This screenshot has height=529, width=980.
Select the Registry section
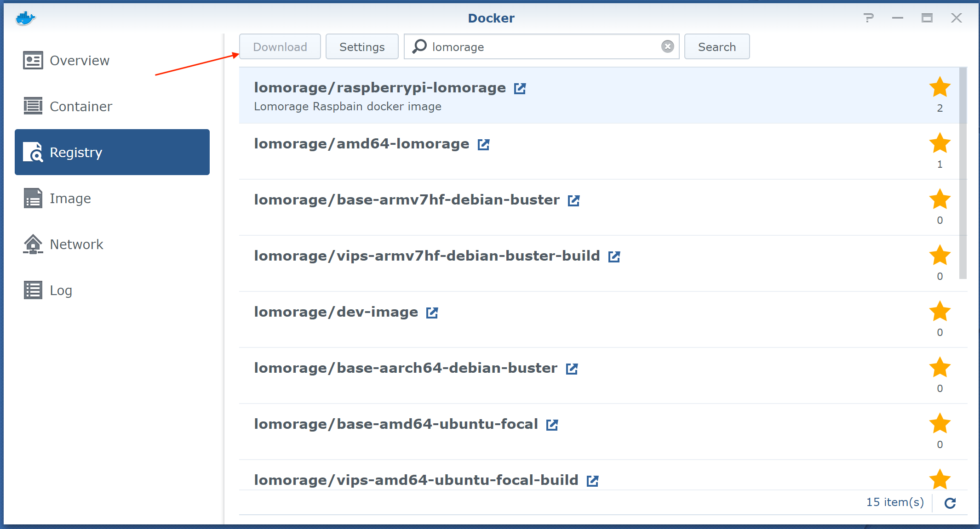tap(112, 152)
